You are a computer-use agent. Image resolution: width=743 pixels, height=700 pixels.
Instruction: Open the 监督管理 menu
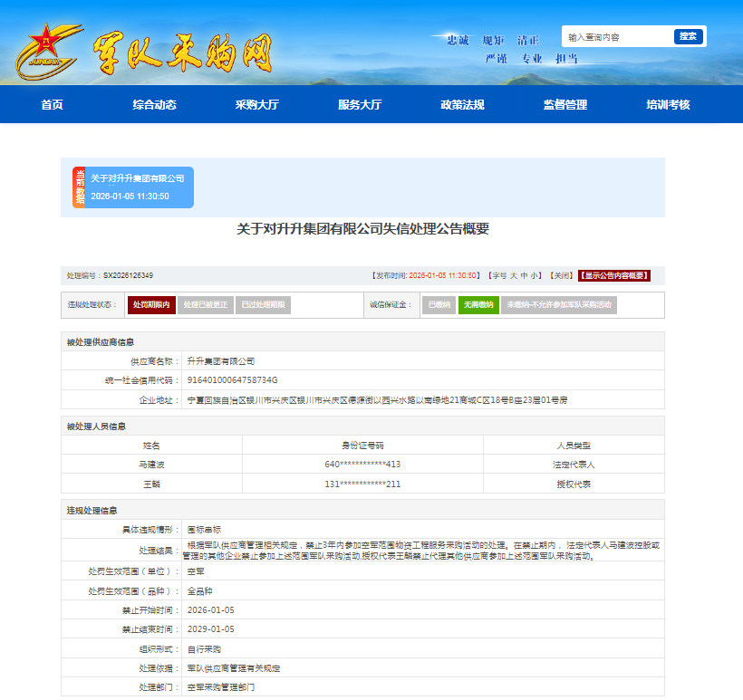(565, 105)
